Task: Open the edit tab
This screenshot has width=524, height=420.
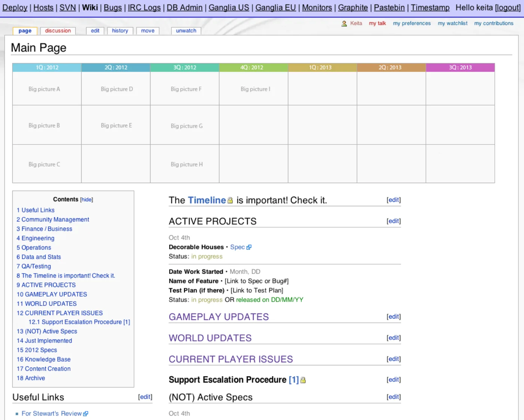Action: point(95,31)
